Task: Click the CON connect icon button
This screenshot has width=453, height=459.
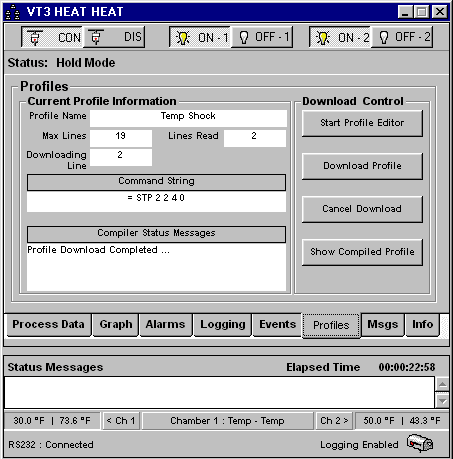Action: pyautogui.click(x=52, y=37)
